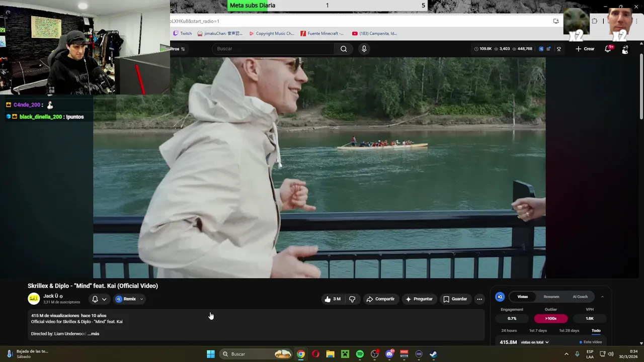Click the >100x Outlier pill
The width and height of the screenshot is (644, 362).
click(551, 318)
